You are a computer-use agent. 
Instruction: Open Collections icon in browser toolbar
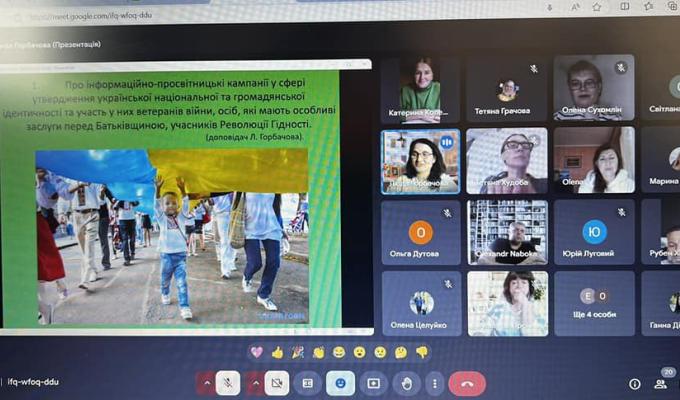pyautogui.click(x=673, y=6)
